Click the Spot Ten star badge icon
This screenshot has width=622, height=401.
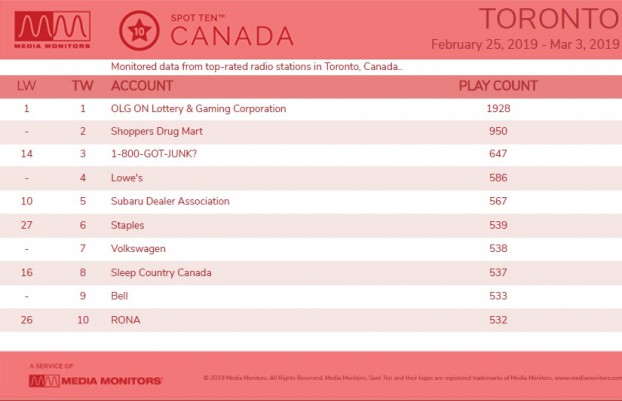(139, 31)
